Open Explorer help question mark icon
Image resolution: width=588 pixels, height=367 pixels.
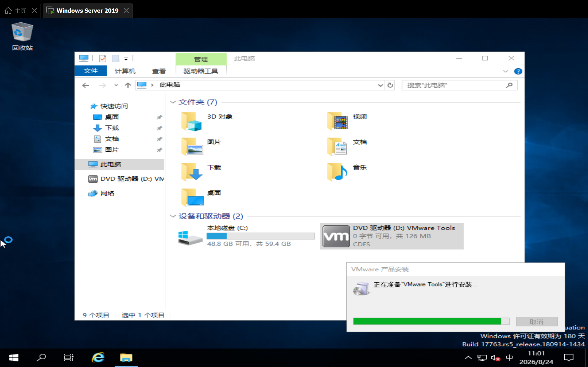[x=518, y=71]
